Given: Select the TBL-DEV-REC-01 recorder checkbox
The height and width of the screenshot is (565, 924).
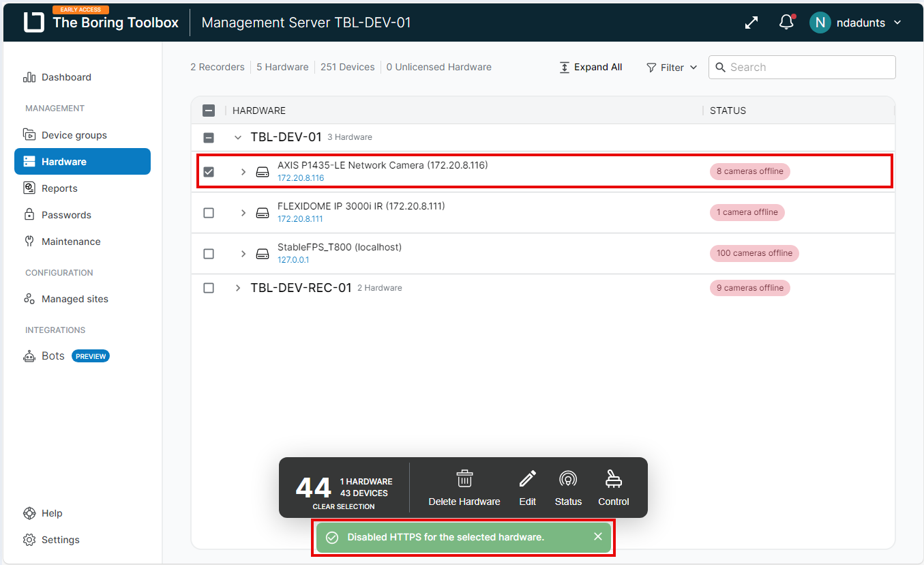Looking at the screenshot, I should [209, 288].
